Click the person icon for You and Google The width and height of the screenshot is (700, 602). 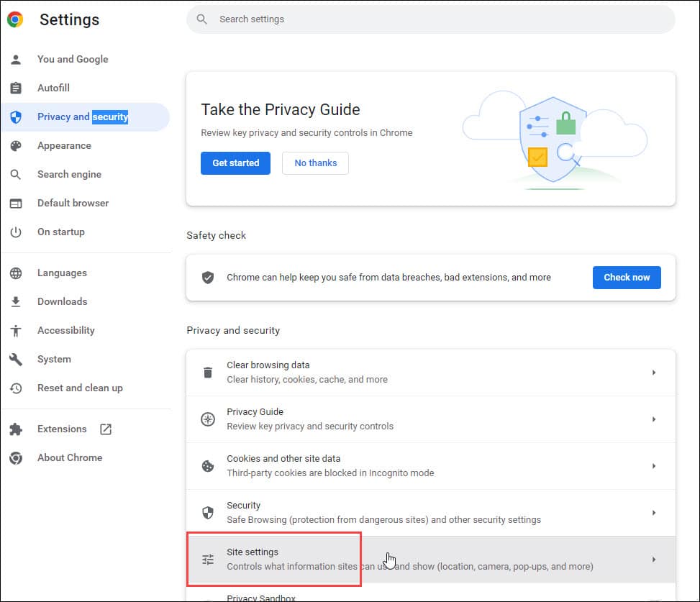pos(16,60)
